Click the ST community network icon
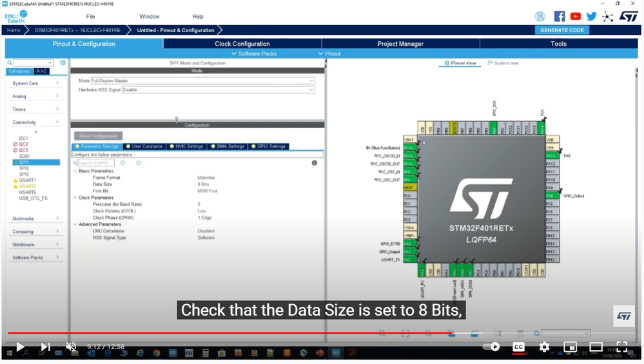Viewport: 644px width, 364px height. pos(607,16)
